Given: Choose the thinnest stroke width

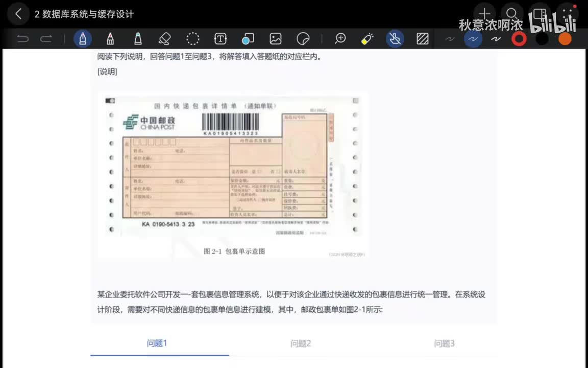Looking at the screenshot, I should [x=450, y=39].
